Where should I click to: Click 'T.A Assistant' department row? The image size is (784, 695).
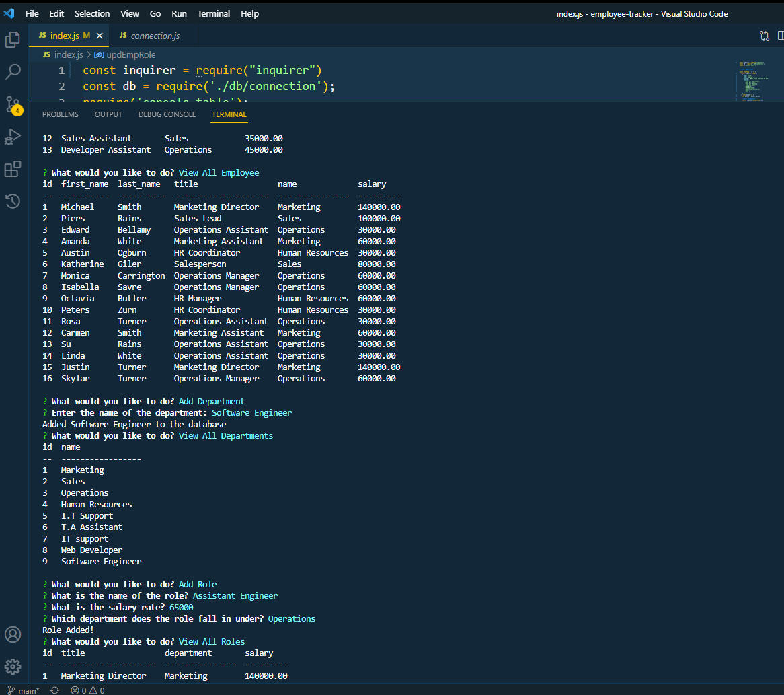click(91, 527)
